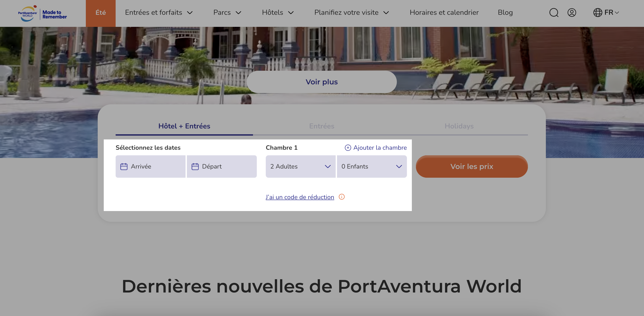Open the Blog menu item
Viewport: 644px width, 316px height.
[505, 13]
